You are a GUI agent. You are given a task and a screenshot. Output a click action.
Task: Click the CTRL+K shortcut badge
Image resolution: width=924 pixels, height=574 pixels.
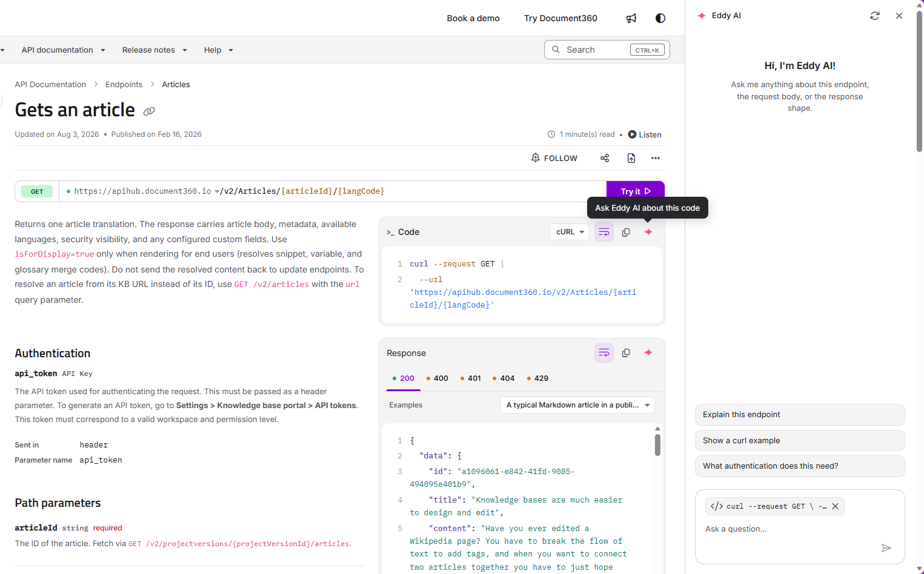[647, 50]
